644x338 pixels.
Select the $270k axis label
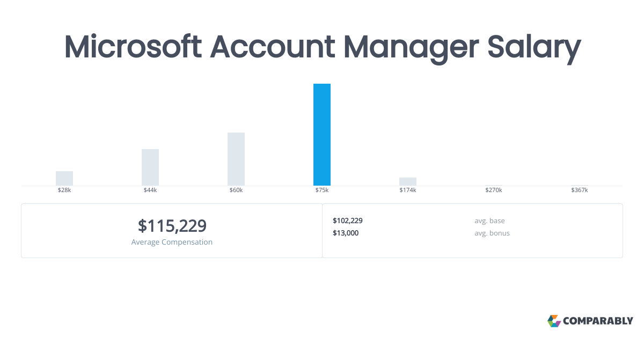click(494, 190)
